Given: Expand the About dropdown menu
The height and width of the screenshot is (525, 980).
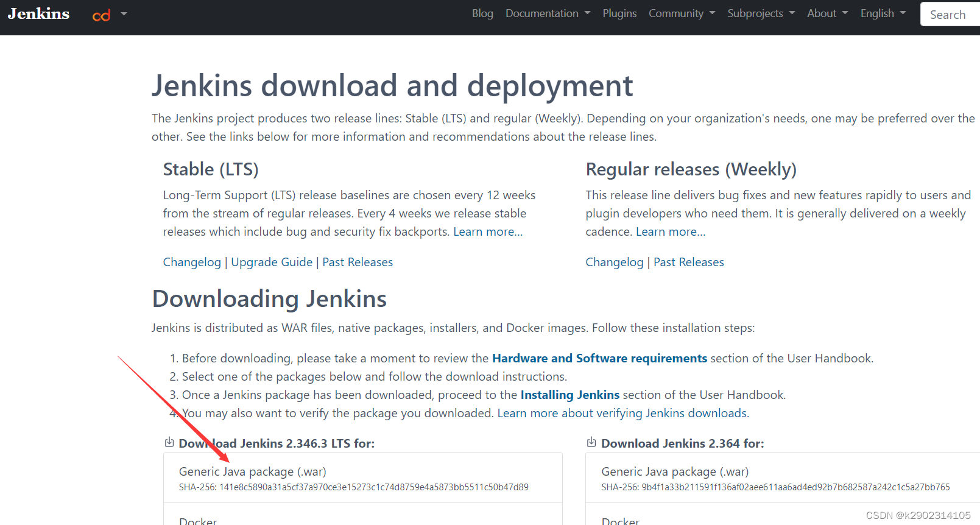Looking at the screenshot, I should click(x=827, y=13).
